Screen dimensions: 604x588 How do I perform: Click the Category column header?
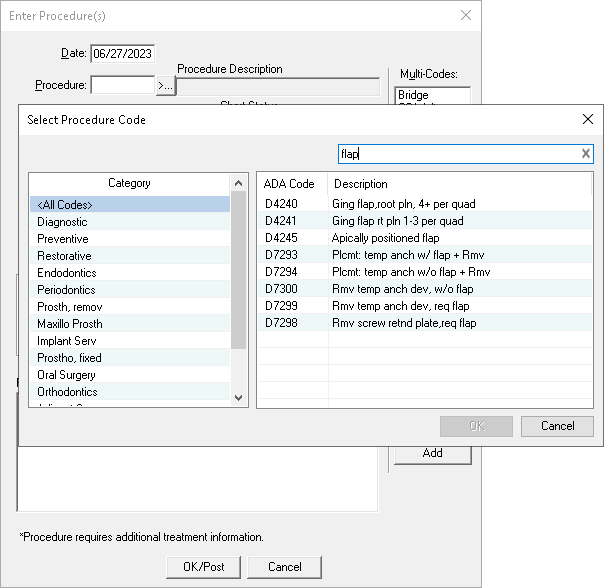[x=130, y=183]
